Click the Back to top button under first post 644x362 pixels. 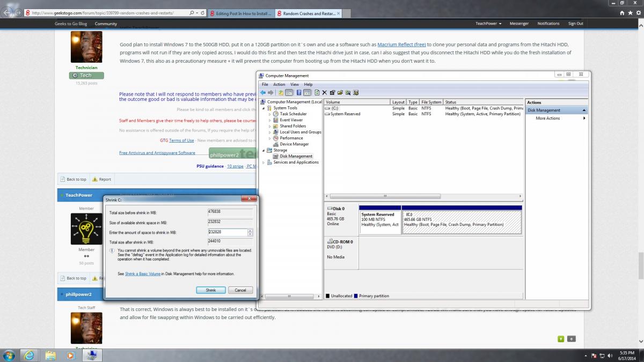point(74,179)
